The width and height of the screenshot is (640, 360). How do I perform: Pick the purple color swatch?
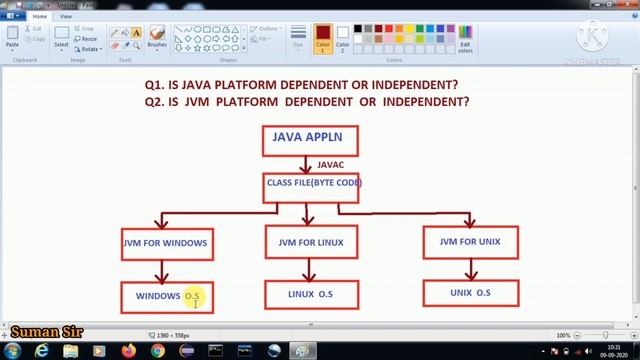(x=451, y=29)
